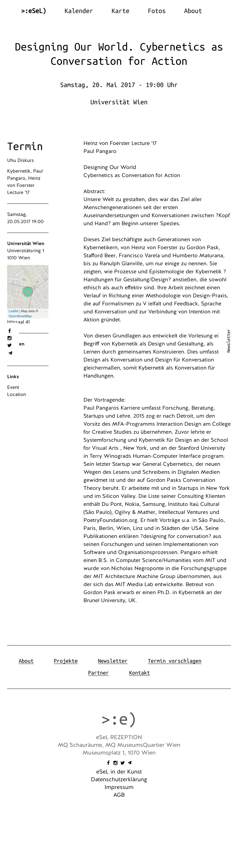Click the sidebar Facebook share icon
This screenshot has height=868, width=238.
10,331
